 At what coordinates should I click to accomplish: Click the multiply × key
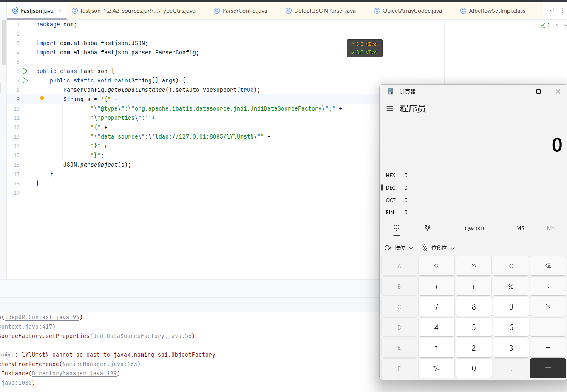tap(548, 307)
